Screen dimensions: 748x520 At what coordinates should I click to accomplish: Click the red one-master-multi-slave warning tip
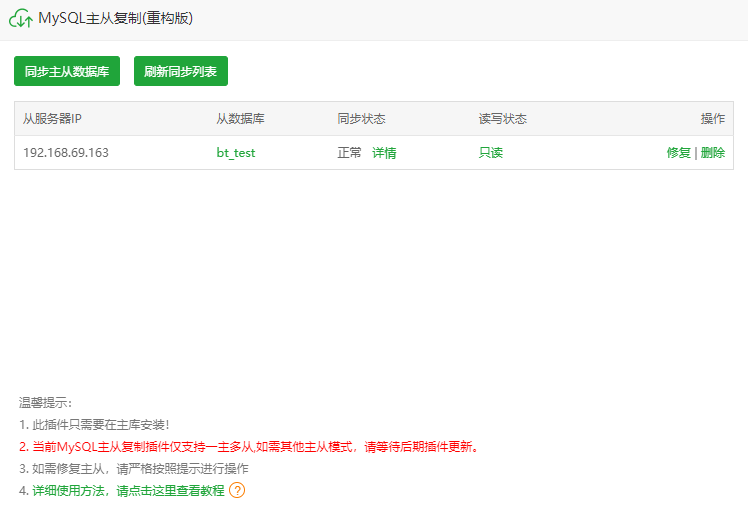(250, 446)
